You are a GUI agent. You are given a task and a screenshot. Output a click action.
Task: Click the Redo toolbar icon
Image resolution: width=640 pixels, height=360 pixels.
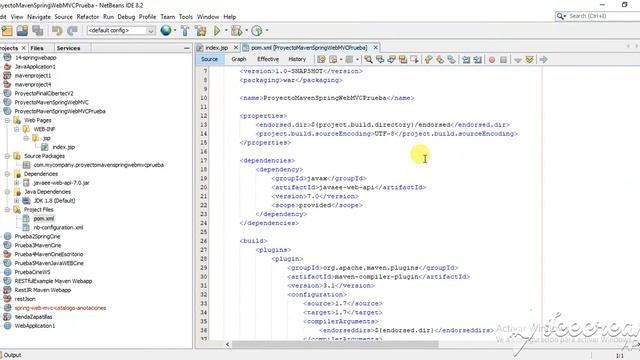coord(72,31)
